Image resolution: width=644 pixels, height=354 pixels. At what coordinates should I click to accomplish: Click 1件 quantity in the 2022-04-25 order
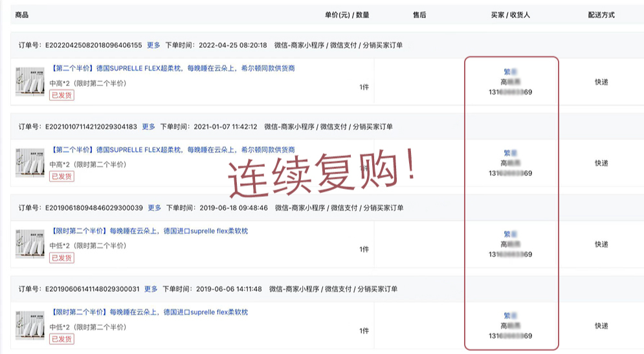364,87
